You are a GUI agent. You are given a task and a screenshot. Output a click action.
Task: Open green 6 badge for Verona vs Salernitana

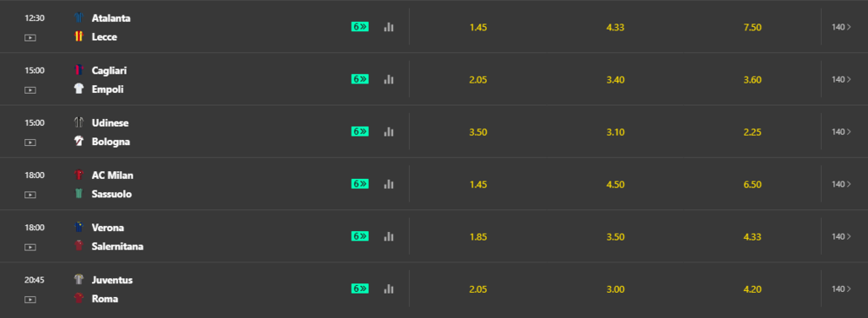click(360, 236)
